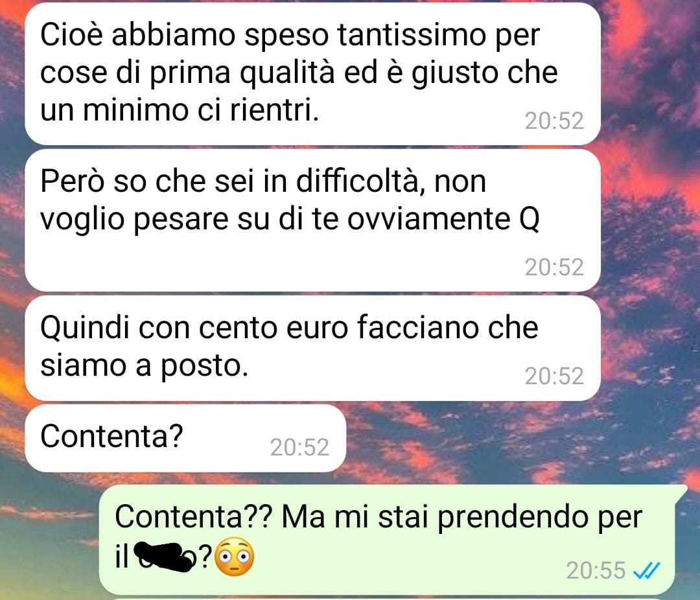Tap the blue double check marks
The height and width of the screenshot is (600, 700).
click(x=646, y=570)
